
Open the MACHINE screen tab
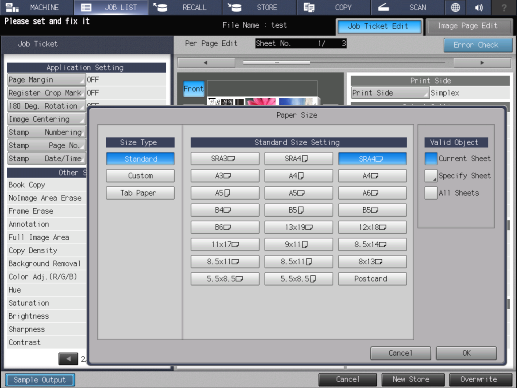(37, 7)
